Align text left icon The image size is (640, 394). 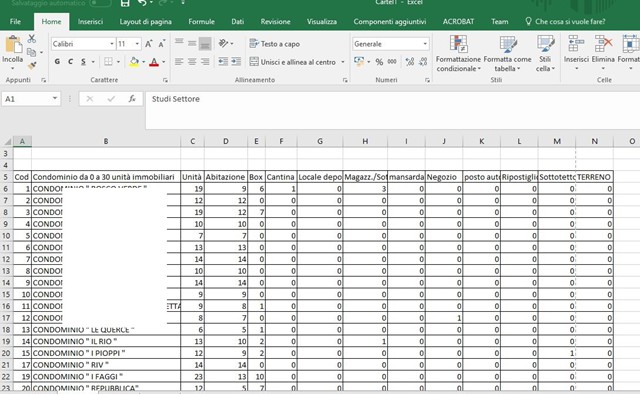(x=179, y=62)
